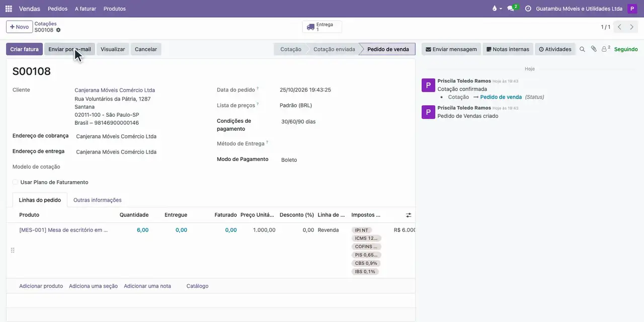Click Priscila avatar on Cotação confirmada message
Image resolution: width=644 pixels, height=322 pixels.
[428, 85]
